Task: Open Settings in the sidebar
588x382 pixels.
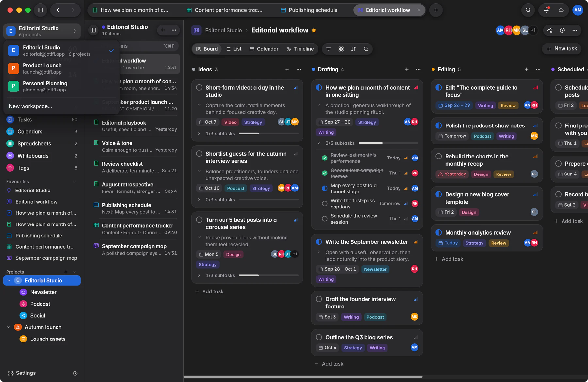Action: (x=22, y=373)
